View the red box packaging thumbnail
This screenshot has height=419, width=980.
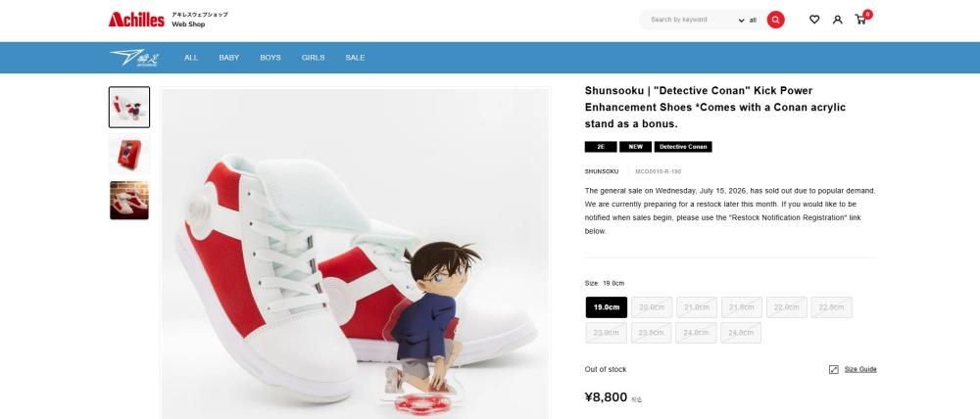click(129, 154)
